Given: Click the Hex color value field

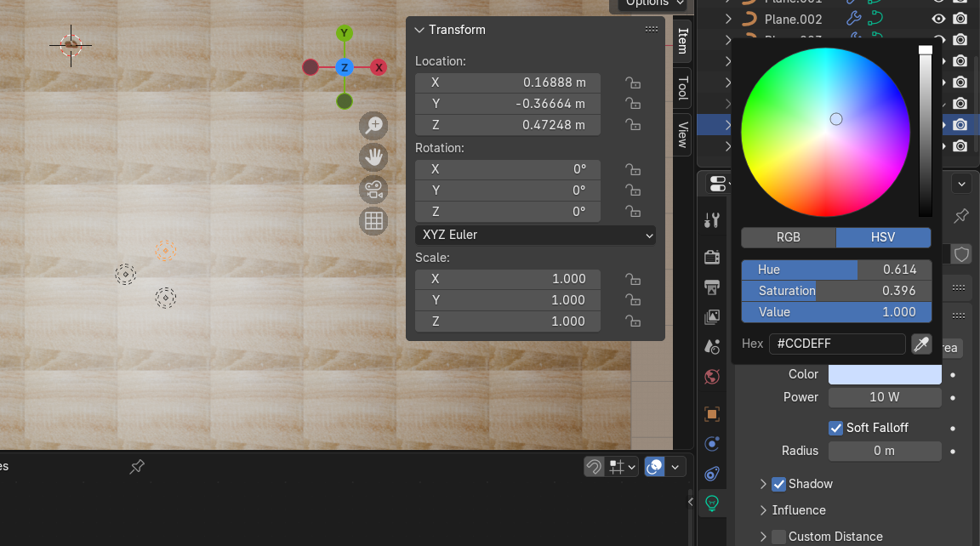Looking at the screenshot, I should [837, 344].
